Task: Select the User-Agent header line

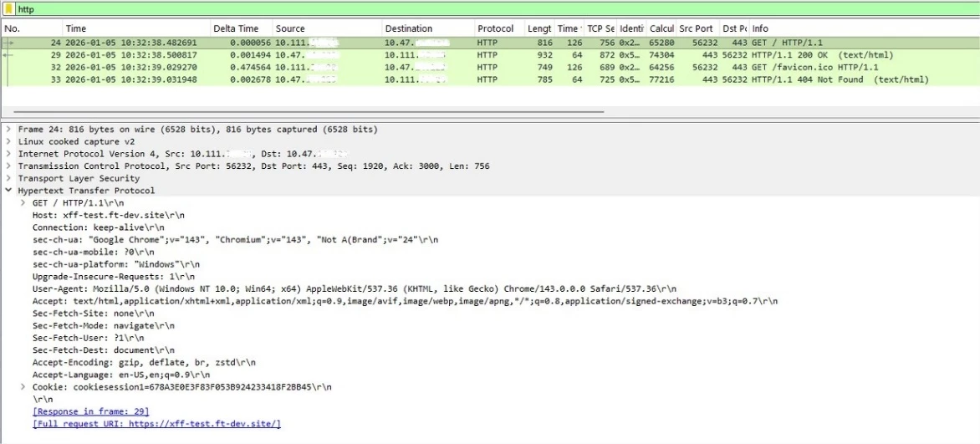Action: click(x=355, y=288)
